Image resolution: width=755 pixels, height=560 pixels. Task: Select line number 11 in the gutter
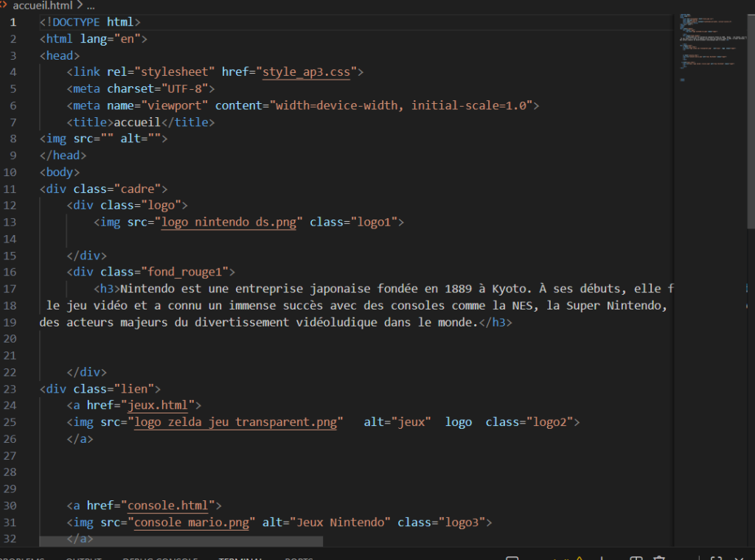pos(10,189)
